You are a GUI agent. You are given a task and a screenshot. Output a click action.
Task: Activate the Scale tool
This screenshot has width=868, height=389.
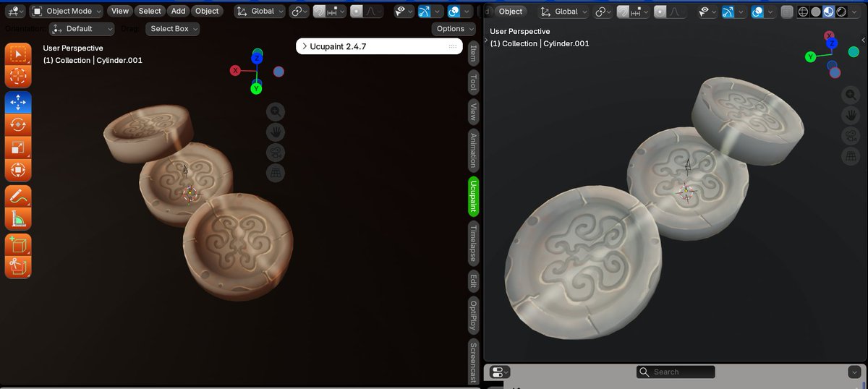(x=18, y=148)
